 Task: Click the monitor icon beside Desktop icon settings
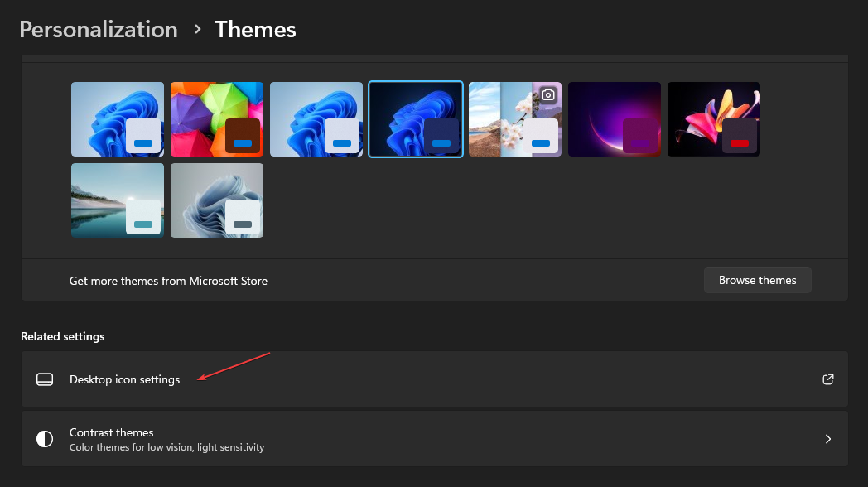pos(44,379)
